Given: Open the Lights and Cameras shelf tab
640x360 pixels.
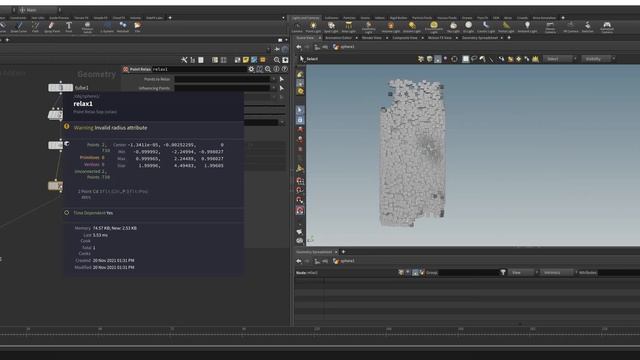Looking at the screenshot, I should pos(305,18).
